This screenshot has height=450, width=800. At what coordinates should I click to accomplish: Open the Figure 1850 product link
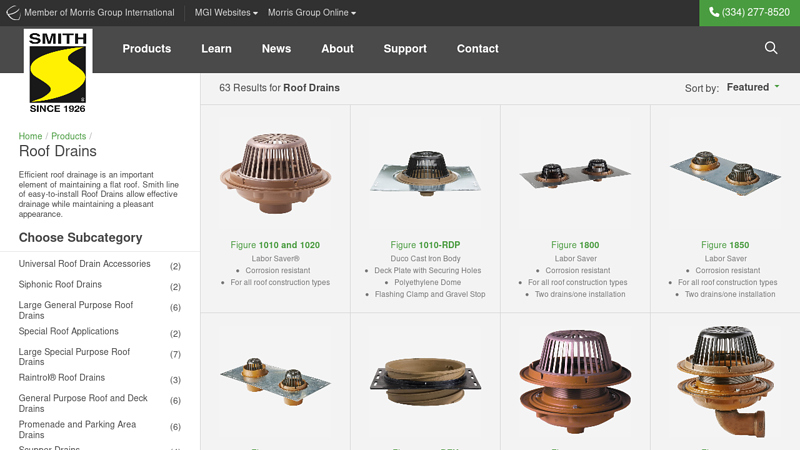click(725, 245)
